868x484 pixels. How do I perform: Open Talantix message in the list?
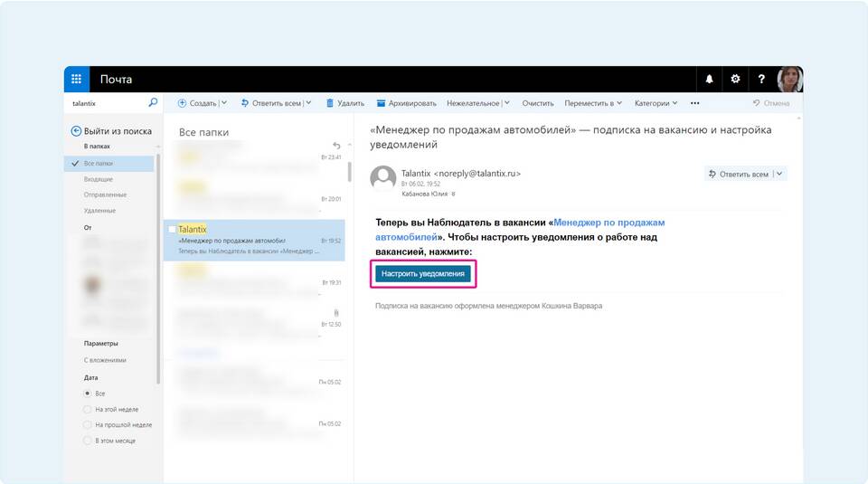coord(254,240)
